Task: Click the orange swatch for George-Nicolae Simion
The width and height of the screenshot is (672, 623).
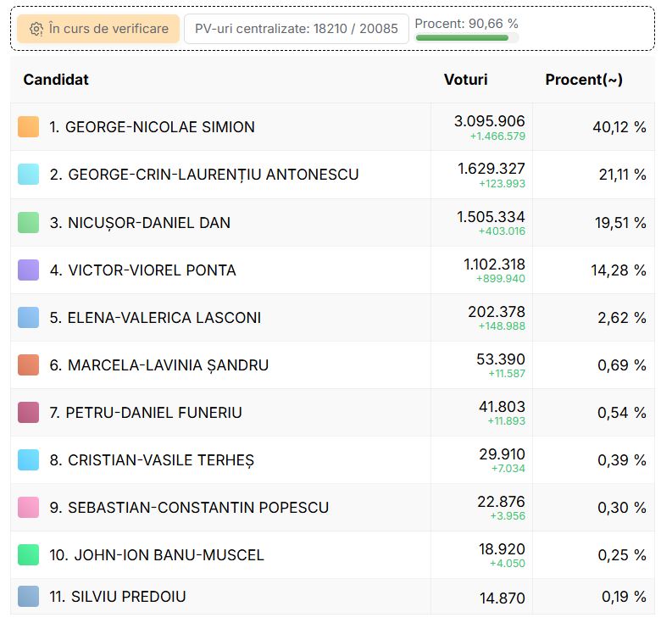Action: (x=28, y=127)
